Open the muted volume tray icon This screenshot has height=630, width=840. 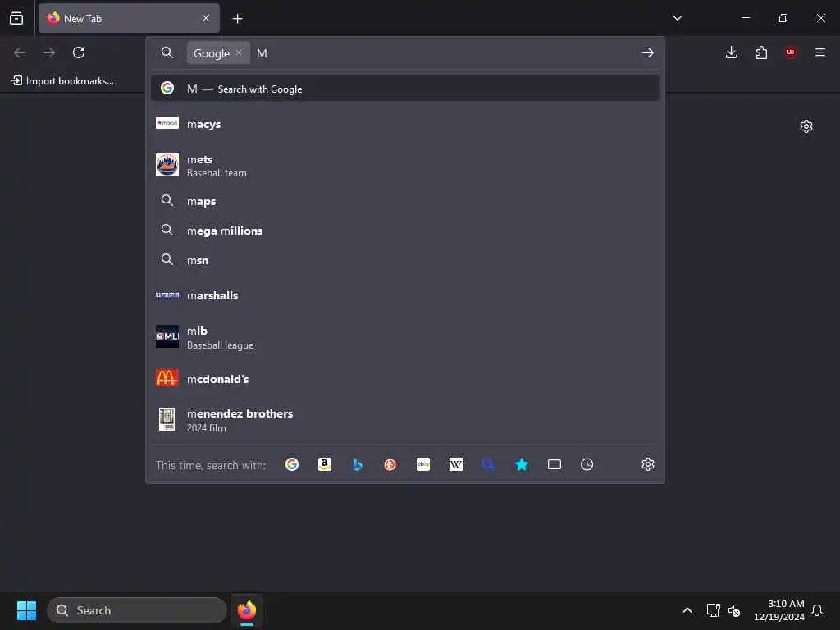[x=734, y=610]
